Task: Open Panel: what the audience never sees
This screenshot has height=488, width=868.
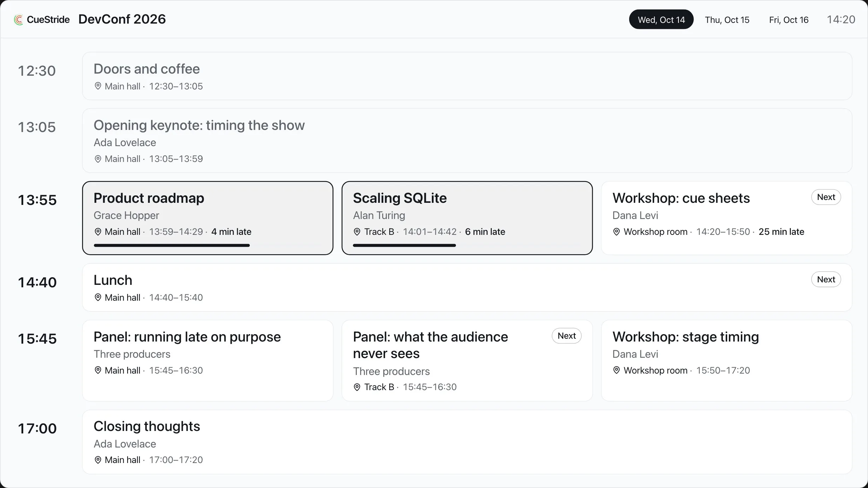Action: (x=430, y=345)
